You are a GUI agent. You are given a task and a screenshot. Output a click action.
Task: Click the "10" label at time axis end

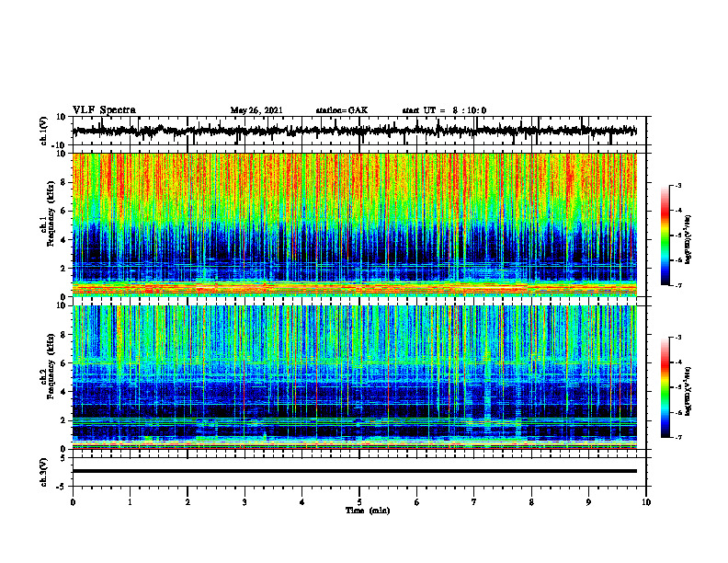646,502
